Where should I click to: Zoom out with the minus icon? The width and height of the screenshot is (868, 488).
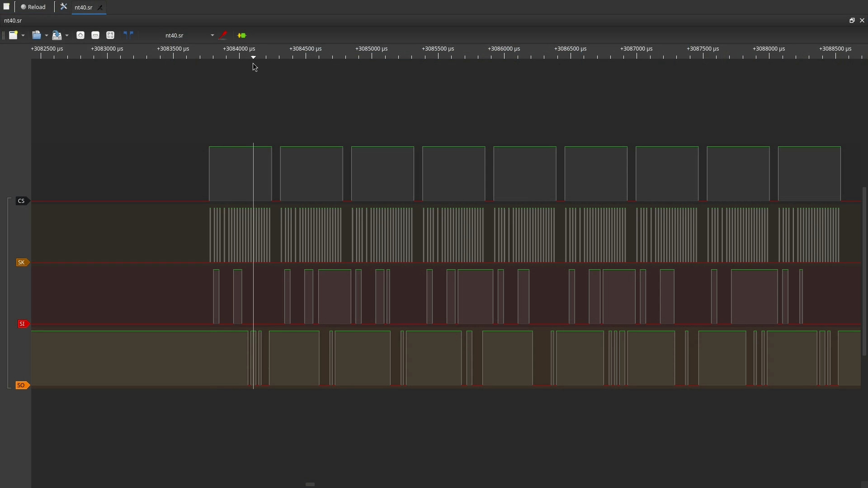[x=95, y=35]
